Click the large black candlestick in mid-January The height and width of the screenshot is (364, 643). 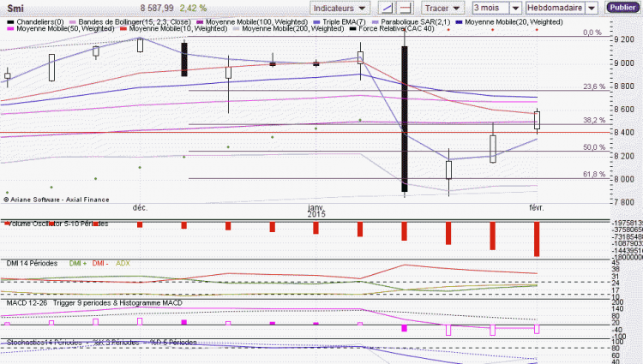tap(405, 119)
